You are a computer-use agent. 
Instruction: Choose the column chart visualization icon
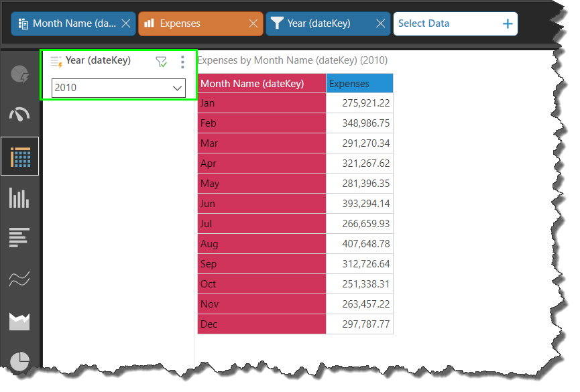tap(19, 198)
